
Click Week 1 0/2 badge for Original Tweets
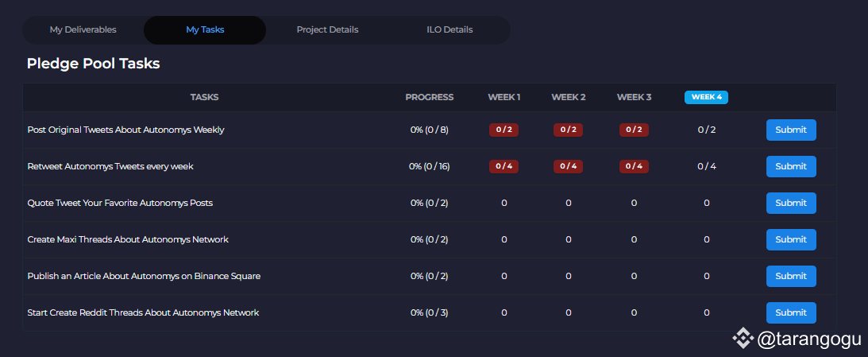pos(503,130)
